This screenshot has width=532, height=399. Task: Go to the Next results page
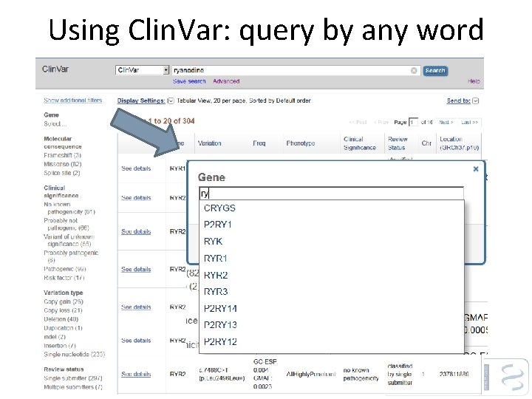pos(446,122)
